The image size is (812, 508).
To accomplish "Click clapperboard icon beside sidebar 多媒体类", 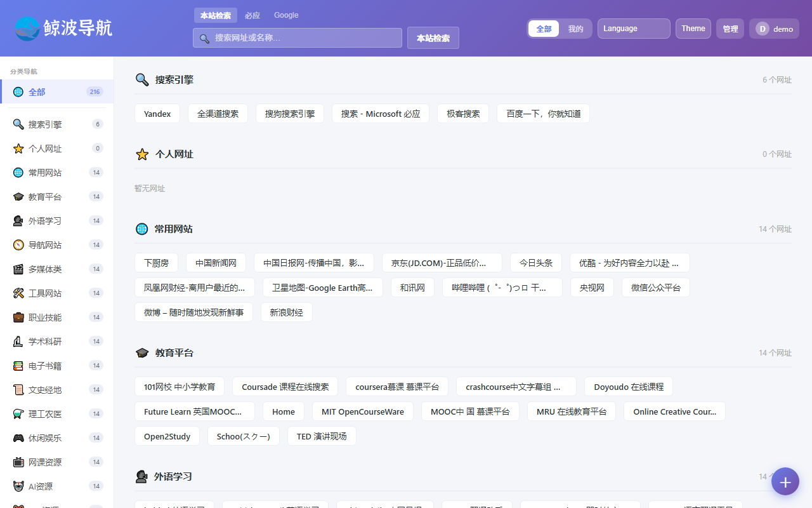I will pos(18,269).
